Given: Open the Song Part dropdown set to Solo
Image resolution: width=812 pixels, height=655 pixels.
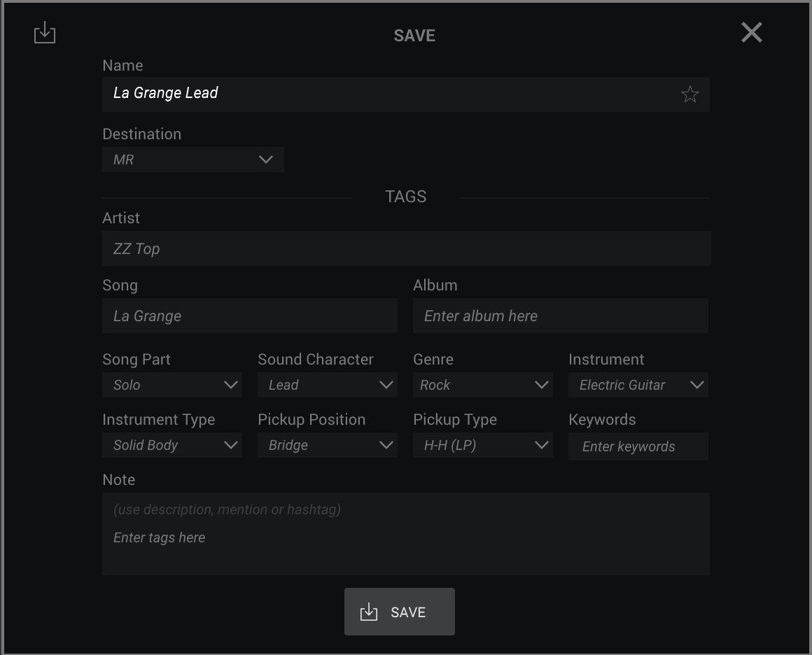Looking at the screenshot, I should click(x=172, y=385).
